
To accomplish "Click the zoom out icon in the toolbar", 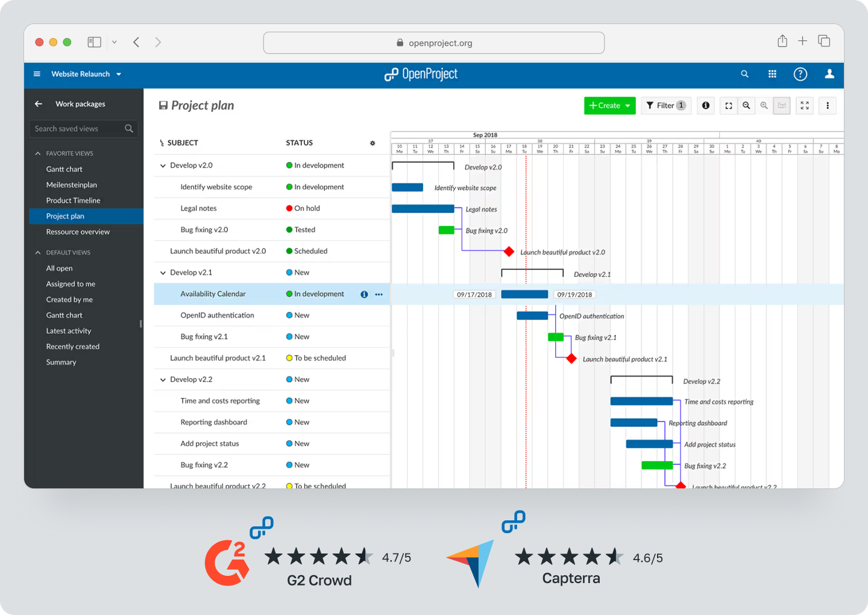I will click(x=746, y=106).
